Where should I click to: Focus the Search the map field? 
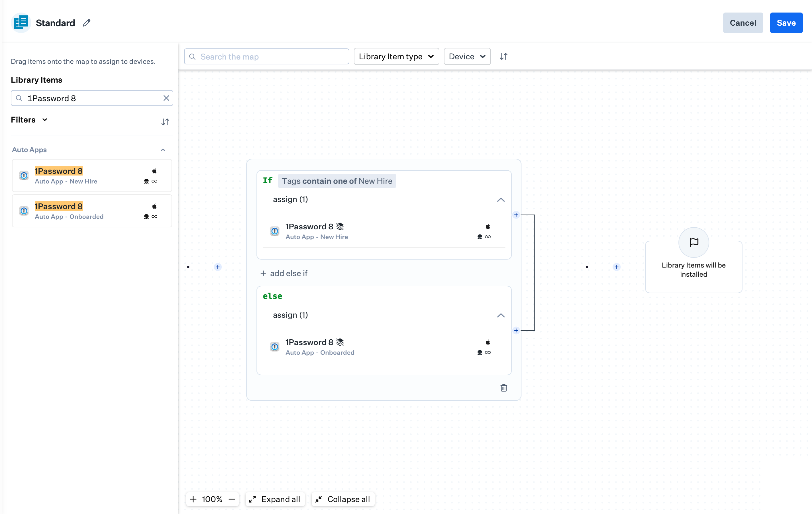(266, 56)
